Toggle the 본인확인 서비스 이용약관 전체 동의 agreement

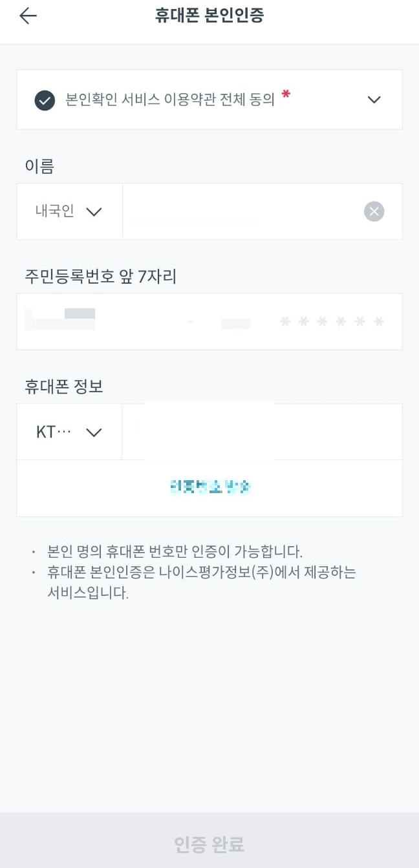45,100
